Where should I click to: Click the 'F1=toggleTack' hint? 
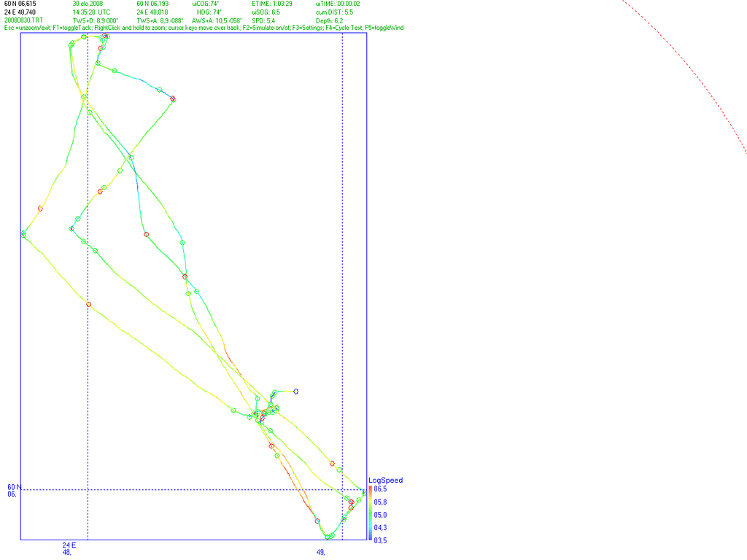click(x=73, y=28)
